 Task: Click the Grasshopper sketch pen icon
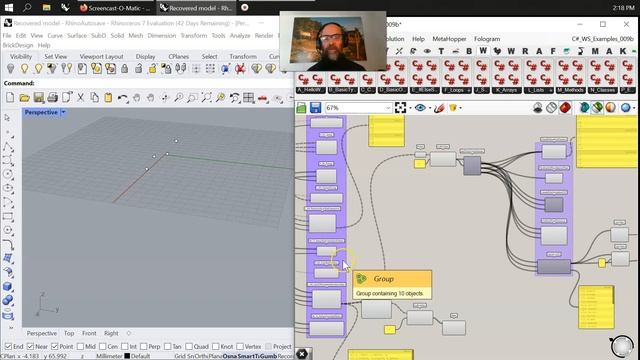tap(439, 108)
